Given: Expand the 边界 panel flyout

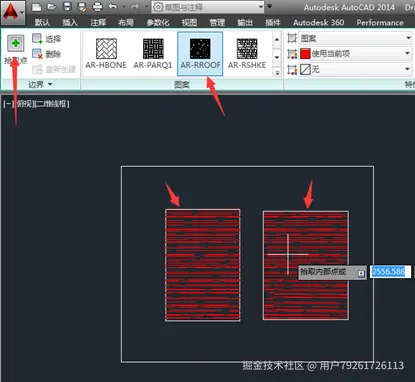Looking at the screenshot, I should pos(40,84).
